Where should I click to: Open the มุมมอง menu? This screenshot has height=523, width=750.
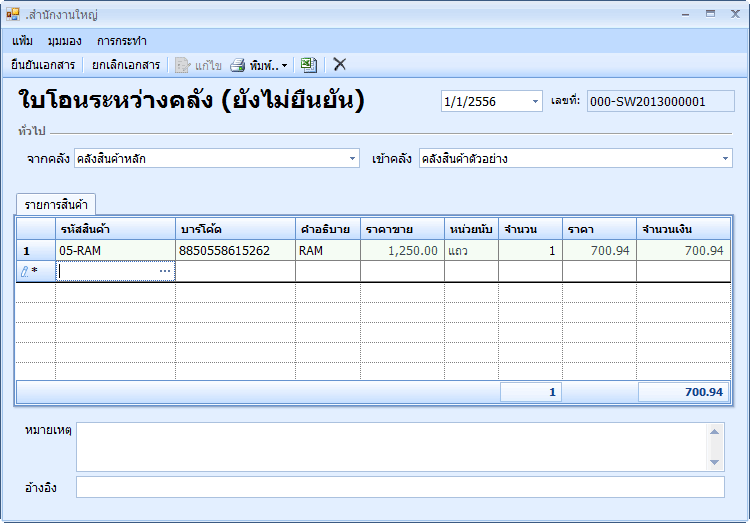tap(64, 41)
